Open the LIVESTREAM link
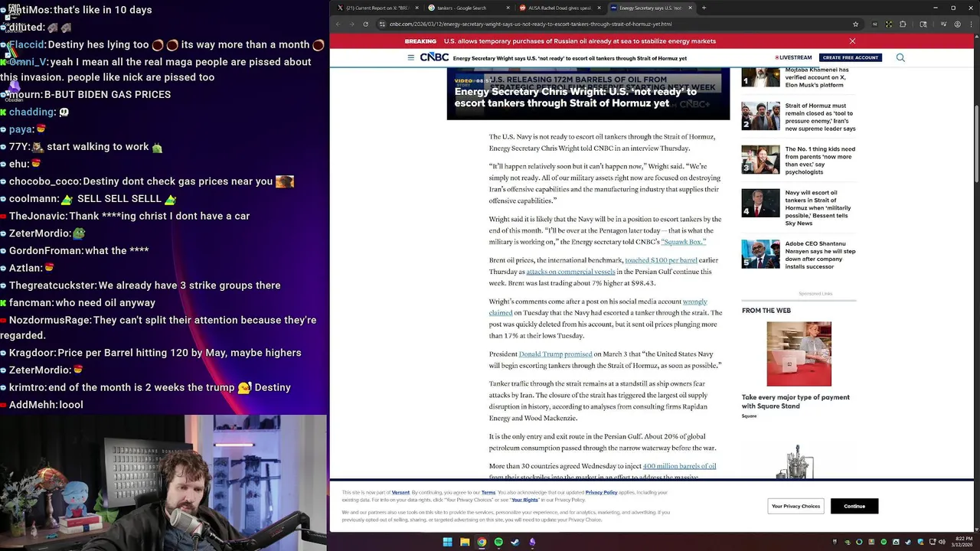Screen dimensions: 980x551 click(793, 57)
